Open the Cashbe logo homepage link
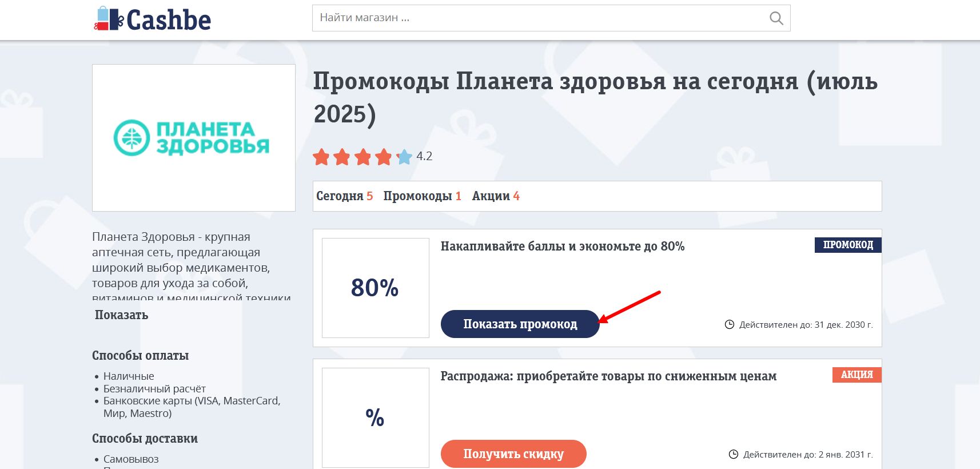980x469 pixels. 152,19
